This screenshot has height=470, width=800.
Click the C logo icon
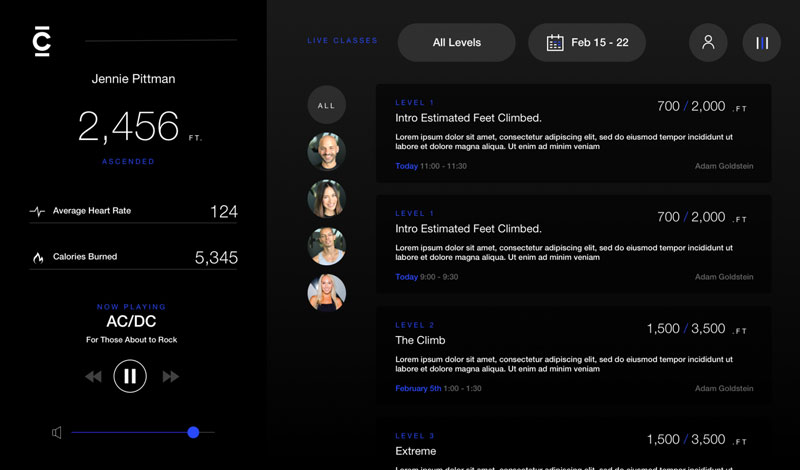(41, 41)
